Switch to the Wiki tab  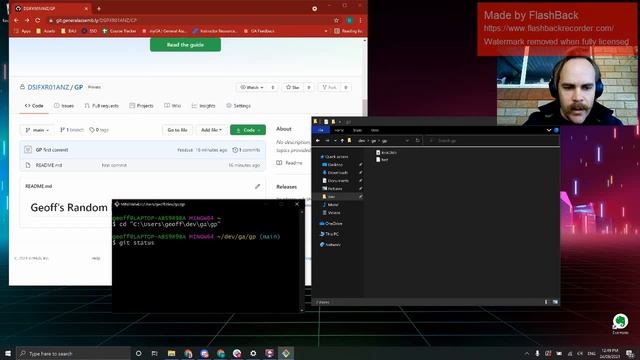[173, 106]
